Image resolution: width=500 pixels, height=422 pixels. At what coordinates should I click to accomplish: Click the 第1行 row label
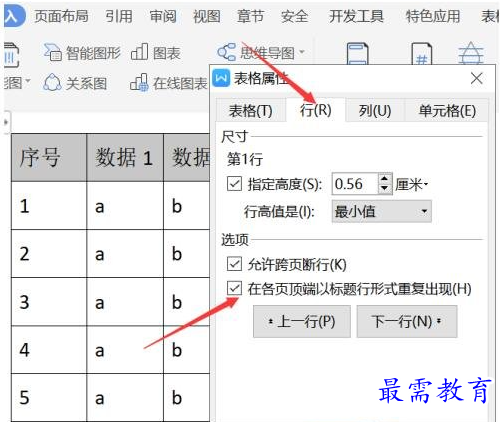(x=245, y=159)
